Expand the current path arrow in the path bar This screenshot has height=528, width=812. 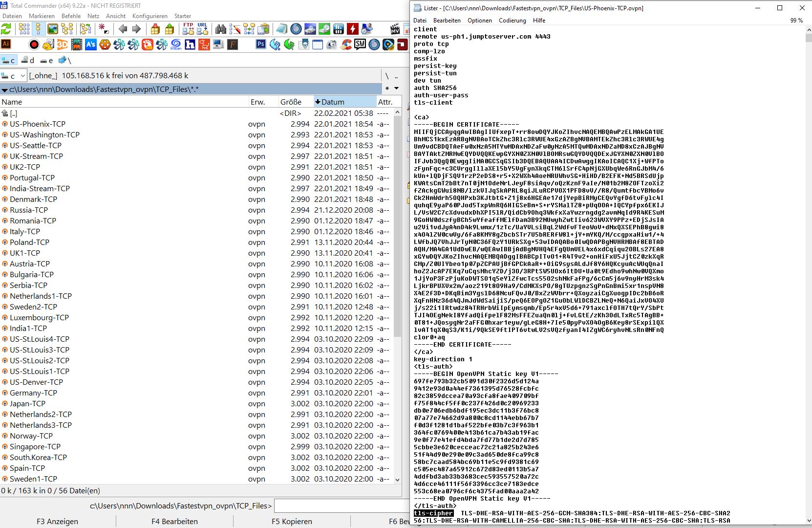pos(4,89)
